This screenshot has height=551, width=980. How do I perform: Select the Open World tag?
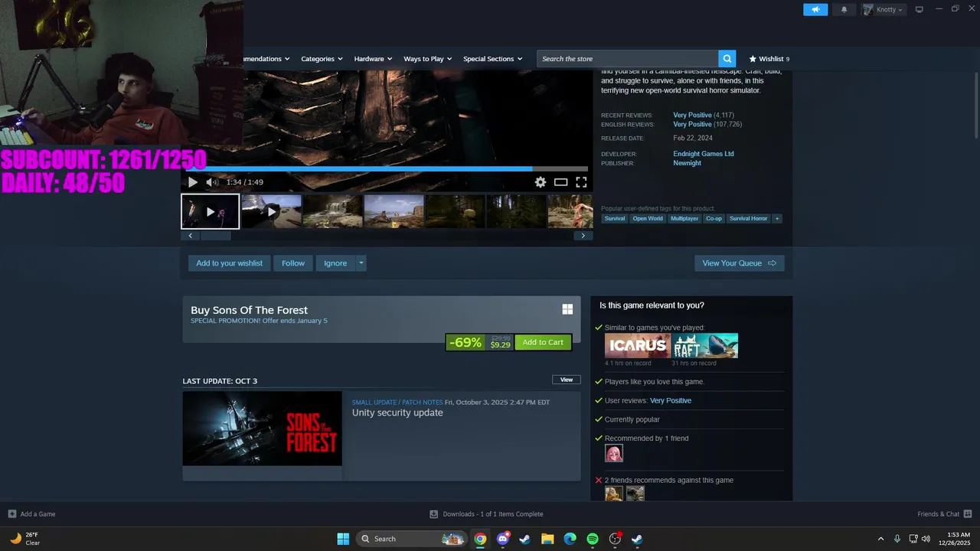648,219
